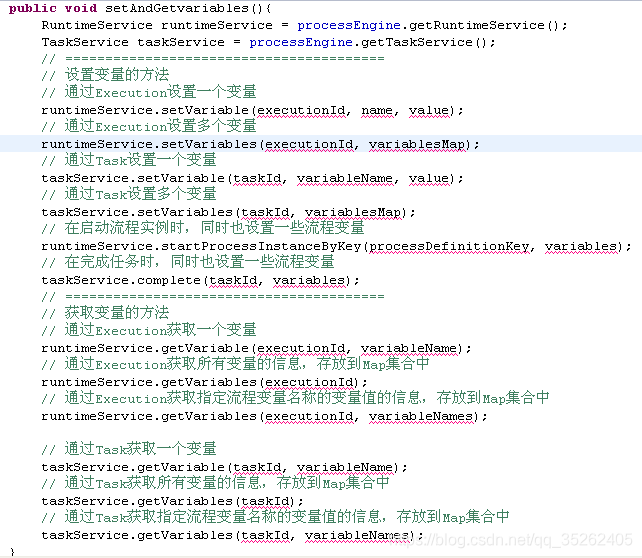Click processDefinitionKey argument
The height and width of the screenshot is (558, 642).
pyautogui.click(x=449, y=246)
